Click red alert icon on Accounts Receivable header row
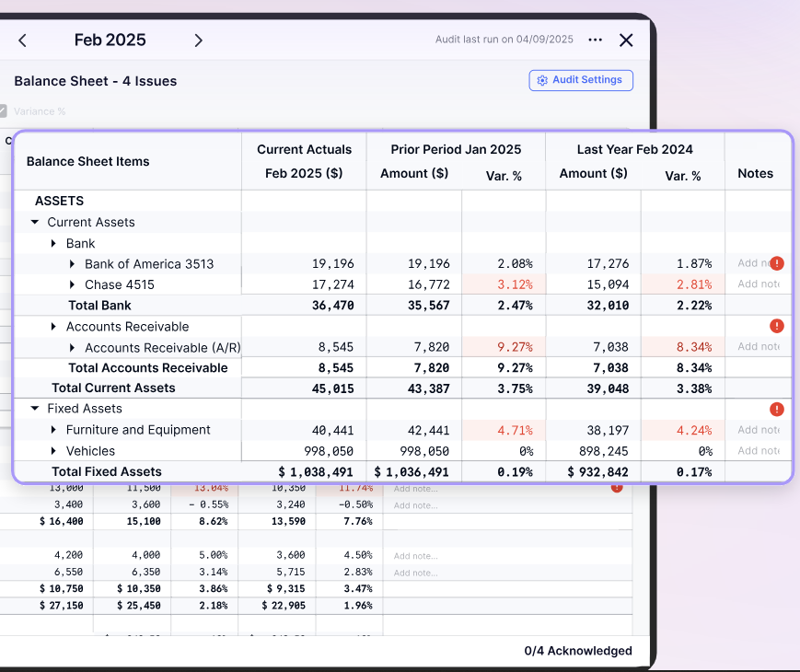This screenshot has width=800, height=672. pyautogui.click(x=777, y=326)
